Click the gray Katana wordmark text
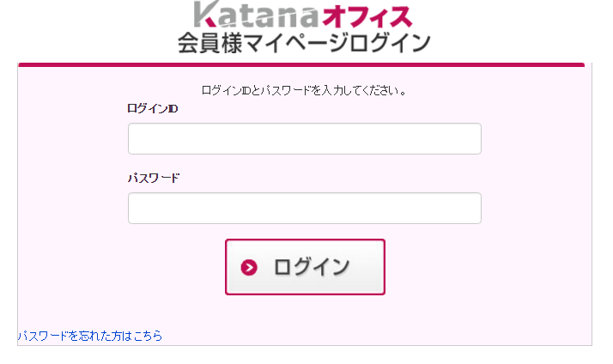The height and width of the screenshot is (364, 613). tap(245, 15)
